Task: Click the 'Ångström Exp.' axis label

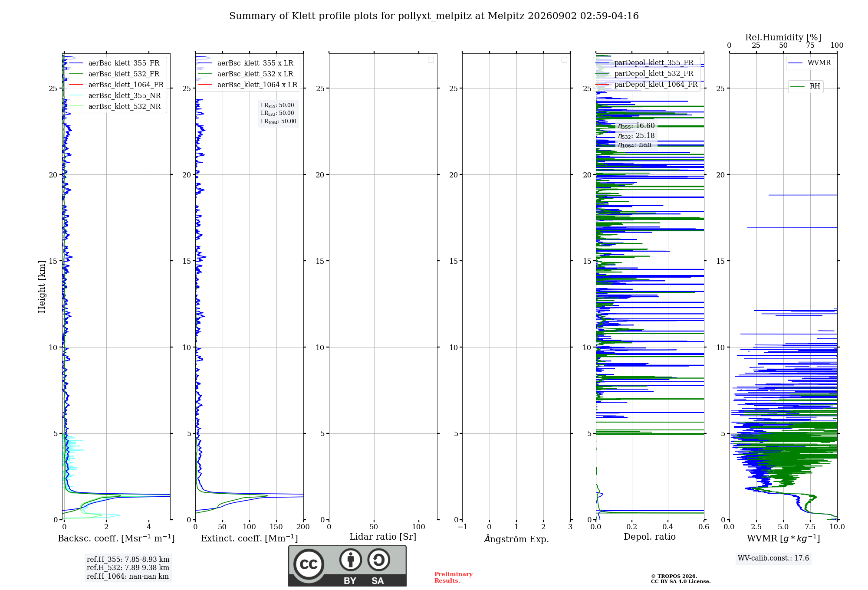Action: (x=516, y=539)
